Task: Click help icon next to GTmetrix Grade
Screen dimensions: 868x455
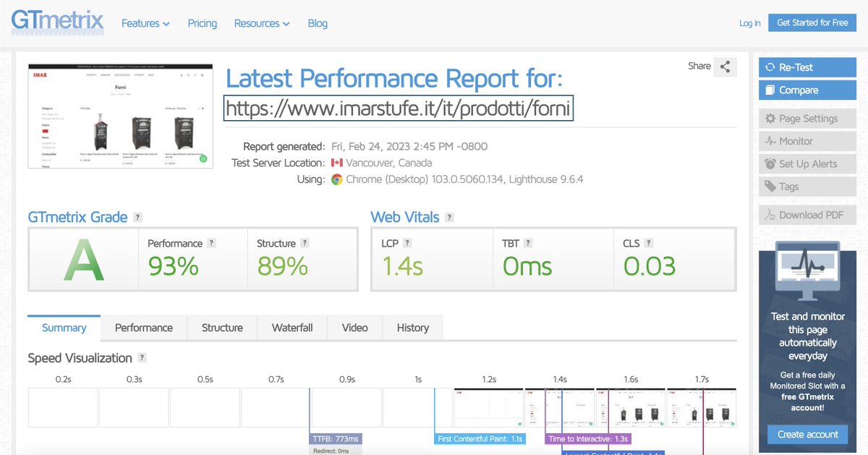Action: 137,217
